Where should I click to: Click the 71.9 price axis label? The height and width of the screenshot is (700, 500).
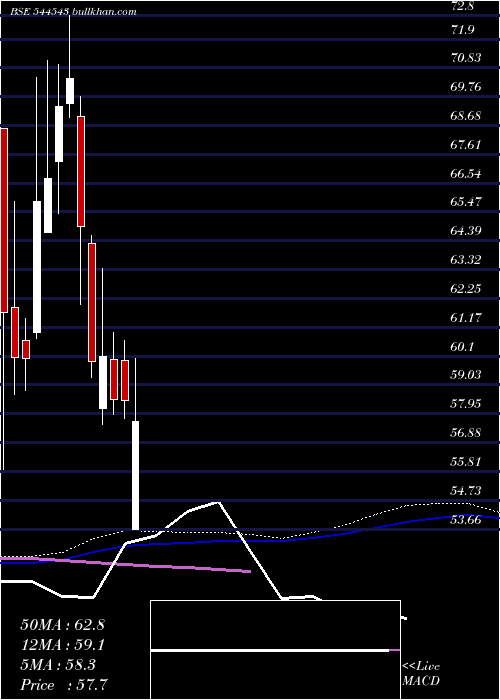[x=463, y=30]
